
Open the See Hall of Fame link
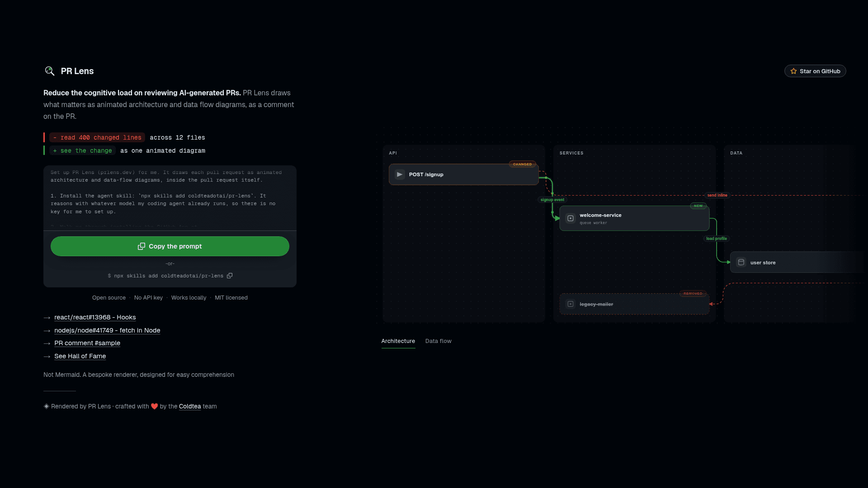80,357
